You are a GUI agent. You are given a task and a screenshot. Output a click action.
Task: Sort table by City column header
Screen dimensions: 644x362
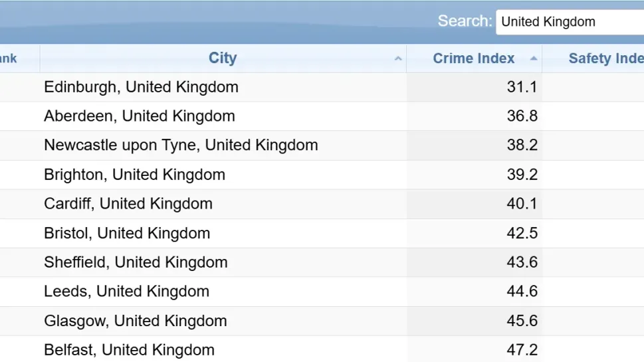point(223,58)
